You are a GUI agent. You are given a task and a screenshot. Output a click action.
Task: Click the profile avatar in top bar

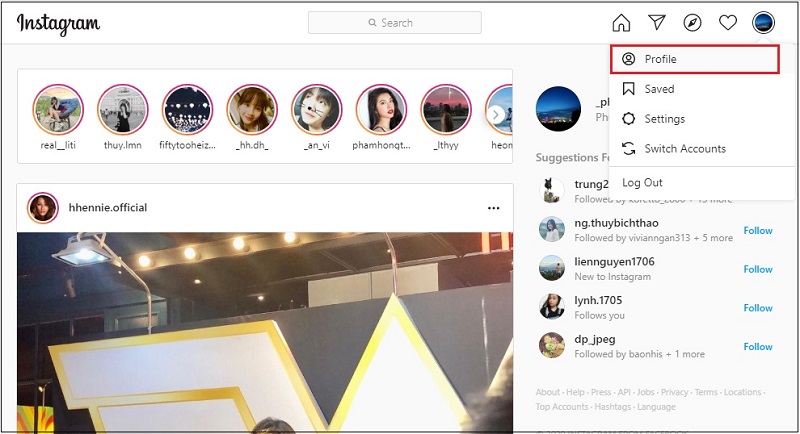(x=763, y=23)
